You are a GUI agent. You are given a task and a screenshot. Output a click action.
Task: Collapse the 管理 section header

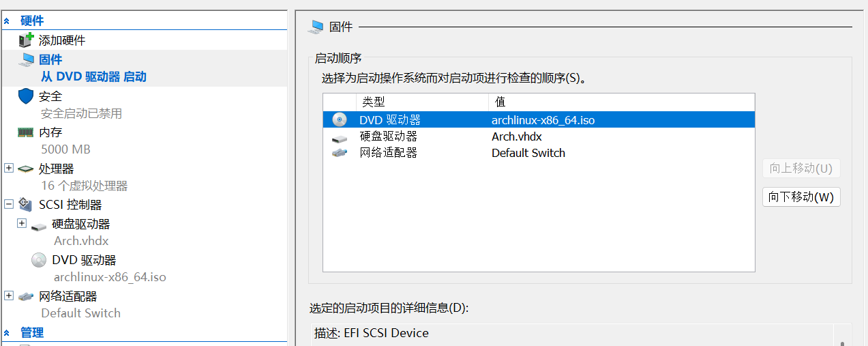(x=7, y=333)
